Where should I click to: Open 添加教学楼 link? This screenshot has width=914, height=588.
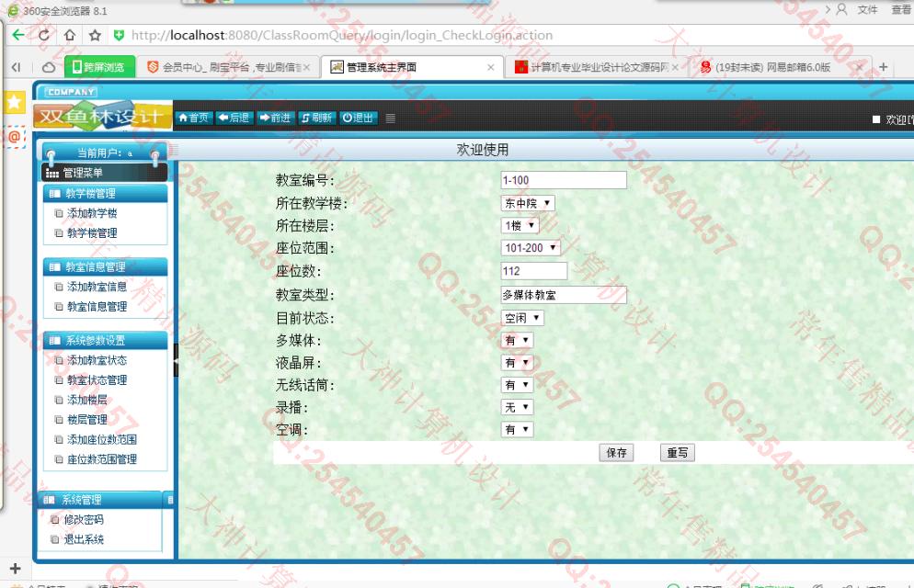tap(92, 213)
